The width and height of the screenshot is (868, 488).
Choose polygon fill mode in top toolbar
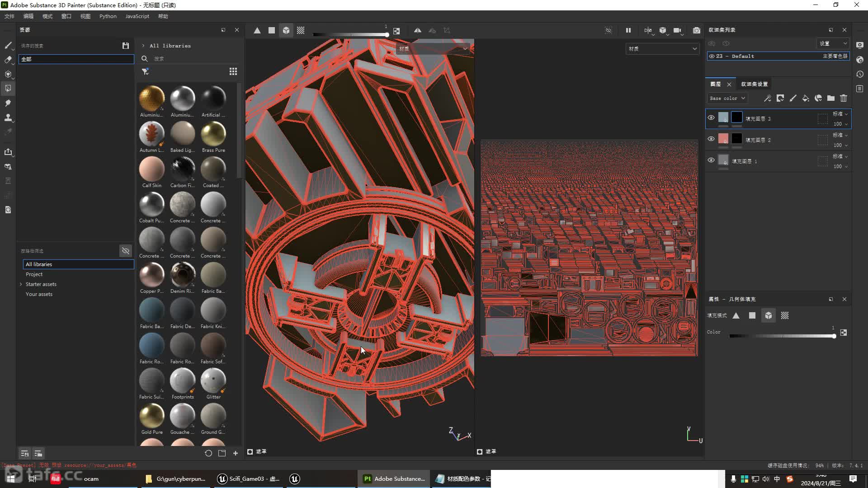pos(272,30)
